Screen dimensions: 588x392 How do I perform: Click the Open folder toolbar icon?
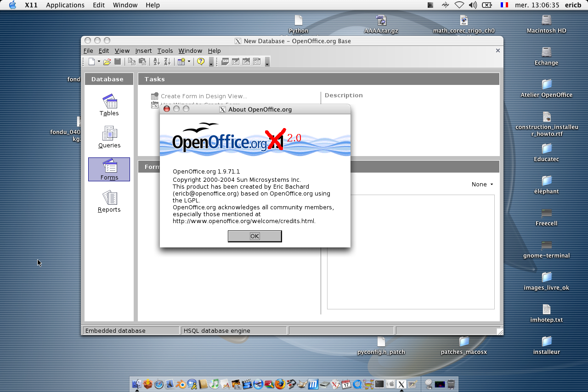tap(107, 62)
